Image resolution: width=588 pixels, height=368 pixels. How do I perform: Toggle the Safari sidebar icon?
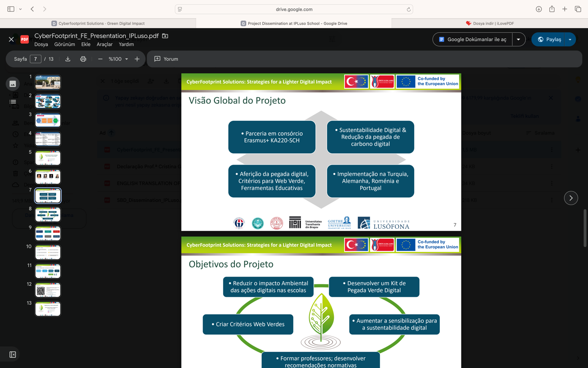tap(11, 9)
